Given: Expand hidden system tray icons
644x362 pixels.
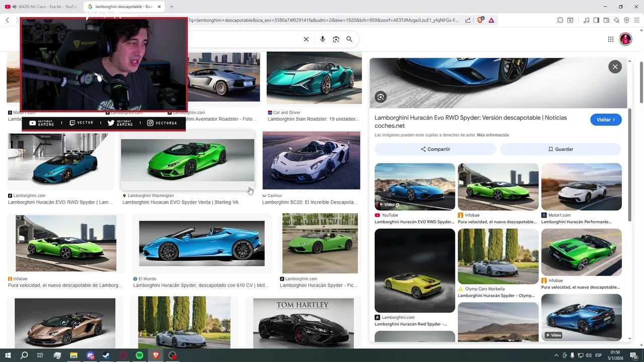Looking at the screenshot, I should 556,355.
